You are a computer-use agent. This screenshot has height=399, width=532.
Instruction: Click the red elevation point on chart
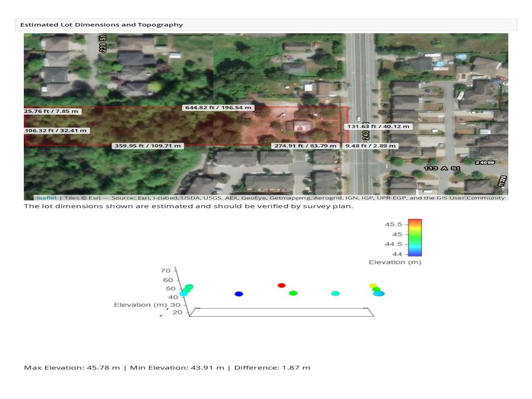point(282,285)
